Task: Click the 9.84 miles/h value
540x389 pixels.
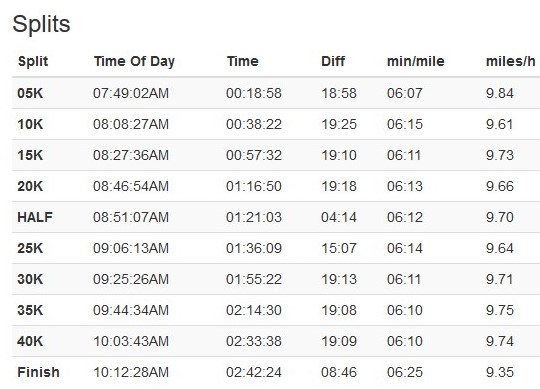Action: (x=500, y=93)
